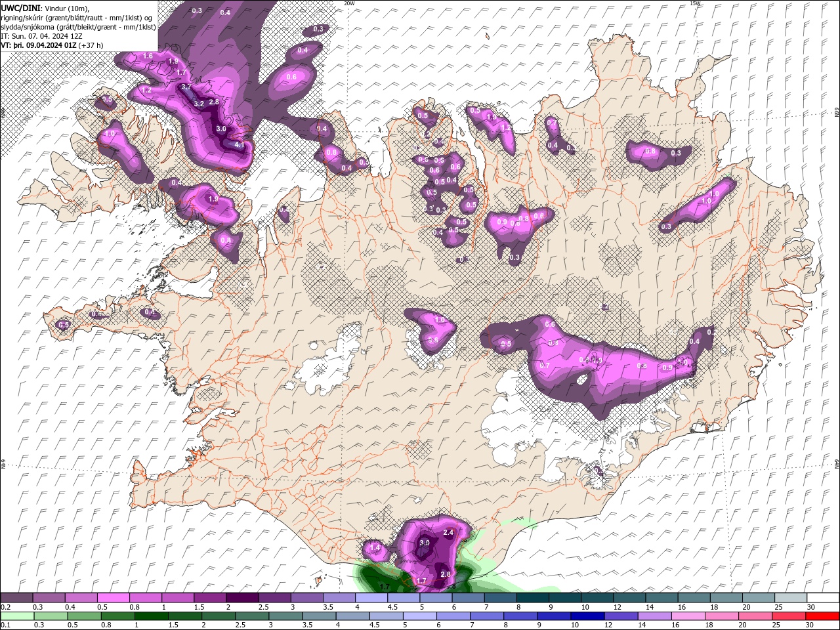The height and width of the screenshot is (630, 840).
Task: Click the '(+37 h)' forecast offset text
Action: (x=91, y=45)
